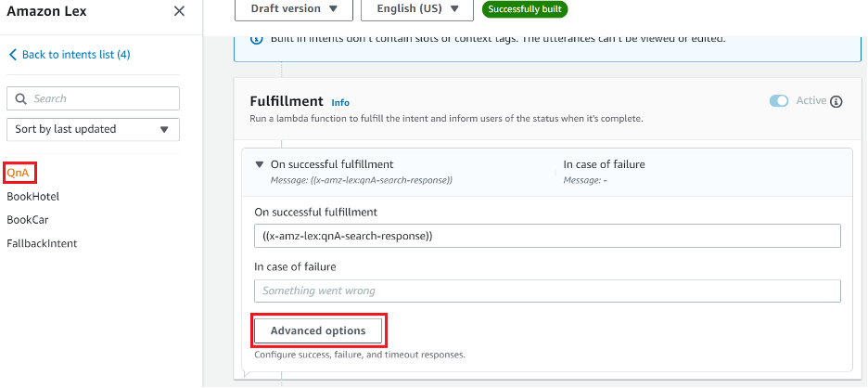Image resolution: width=868 pixels, height=388 pixels.
Task: Go back to intents list
Action: coord(70,55)
